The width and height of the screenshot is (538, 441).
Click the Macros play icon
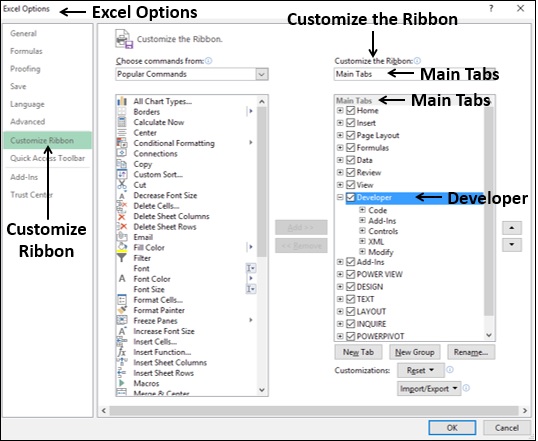click(x=122, y=383)
